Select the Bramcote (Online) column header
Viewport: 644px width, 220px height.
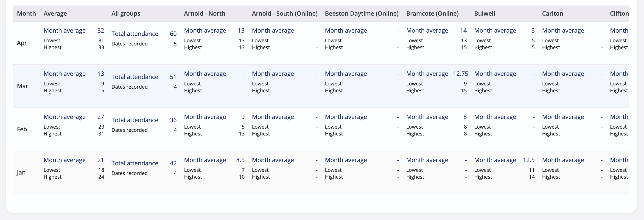(432, 14)
